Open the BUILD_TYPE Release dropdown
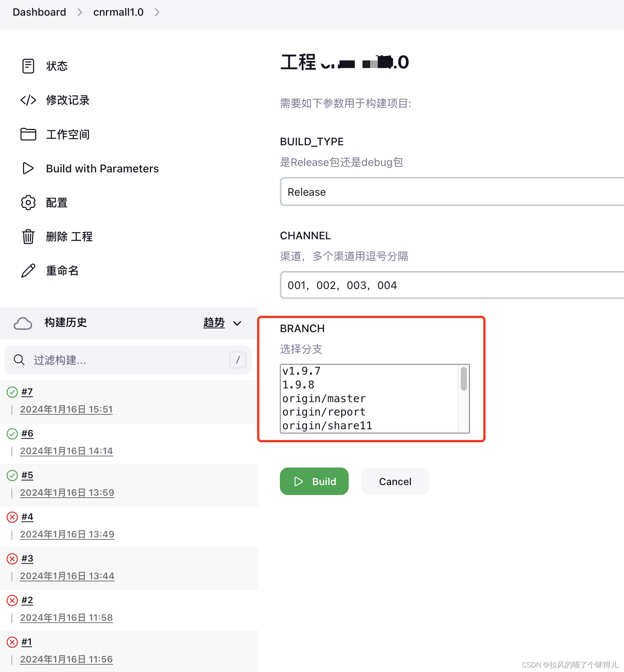This screenshot has height=672, width=624. 452,192
